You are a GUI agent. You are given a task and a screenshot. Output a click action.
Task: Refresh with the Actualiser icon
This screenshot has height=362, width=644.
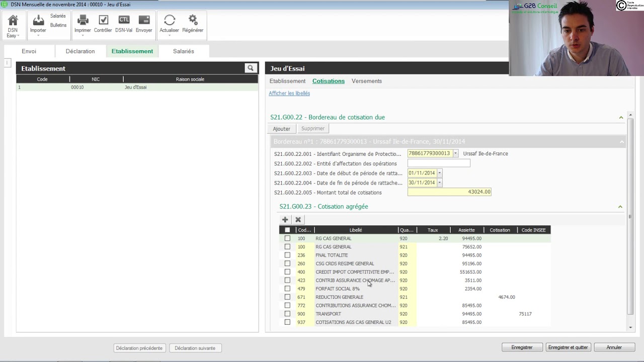point(170,20)
